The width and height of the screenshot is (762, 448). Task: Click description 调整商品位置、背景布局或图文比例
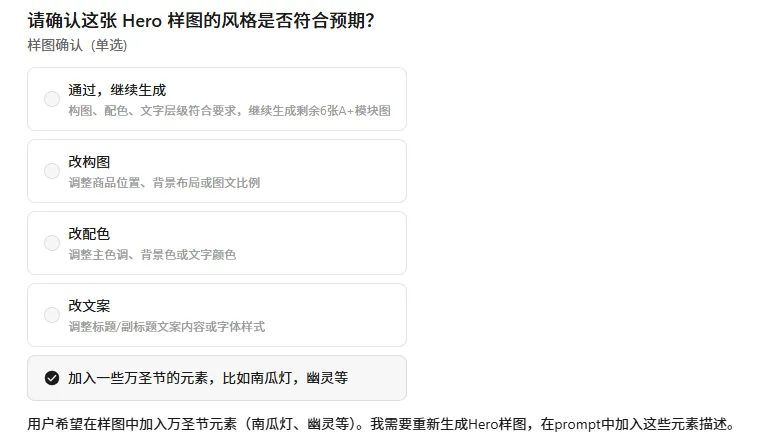point(164,183)
